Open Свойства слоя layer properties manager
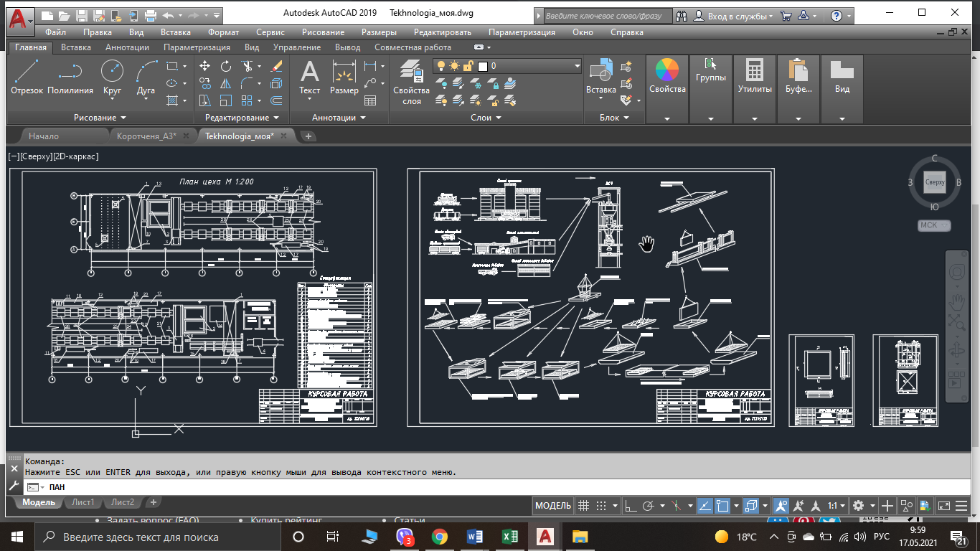This screenshot has width=980, height=551. point(411,82)
